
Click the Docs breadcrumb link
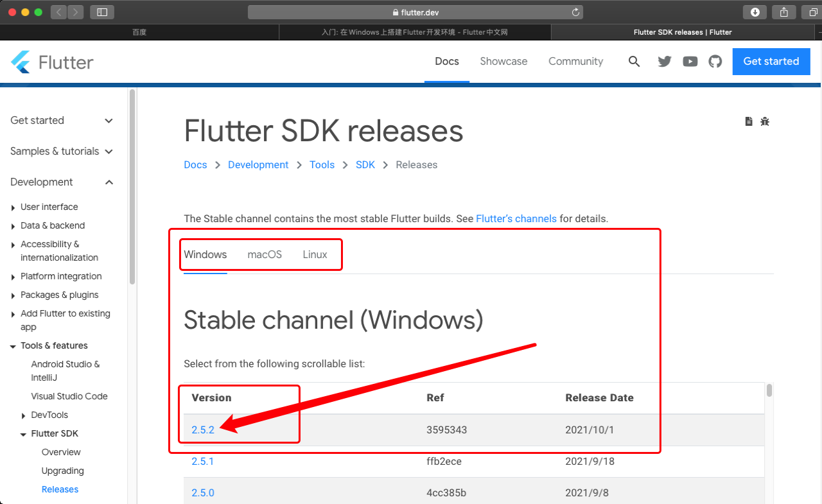pos(195,165)
